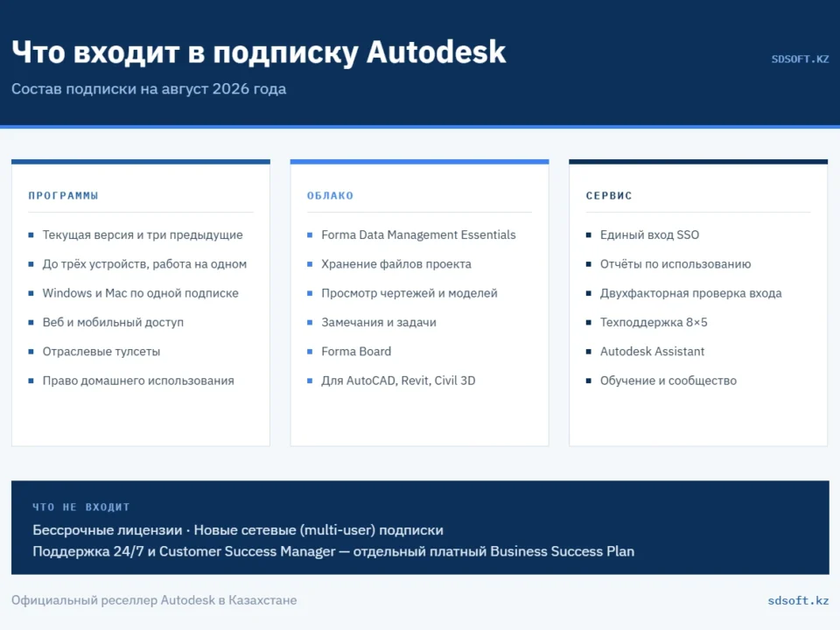Click "Двухфакторная проверка входа" item
This screenshot has width=840, height=630.
coord(690,293)
